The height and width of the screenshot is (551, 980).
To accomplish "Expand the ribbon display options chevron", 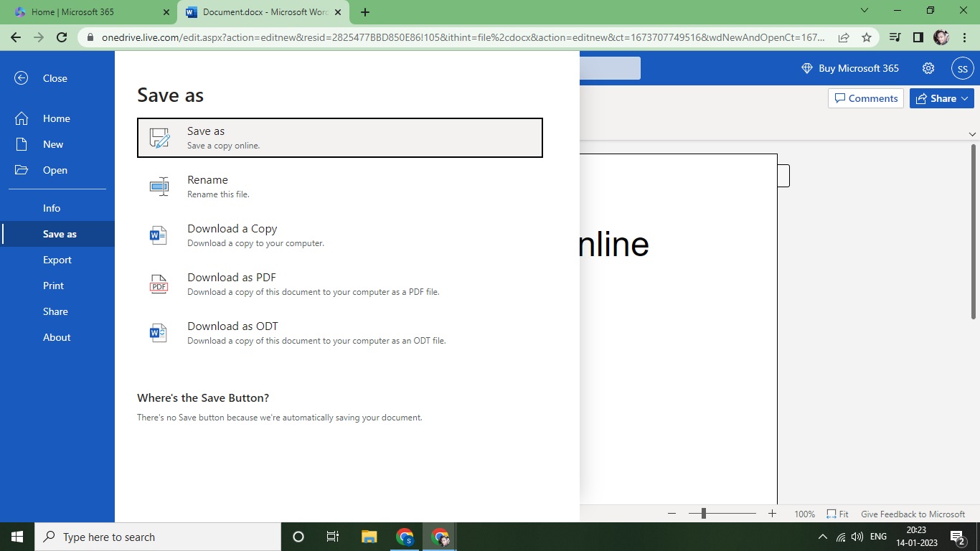I will (x=972, y=134).
